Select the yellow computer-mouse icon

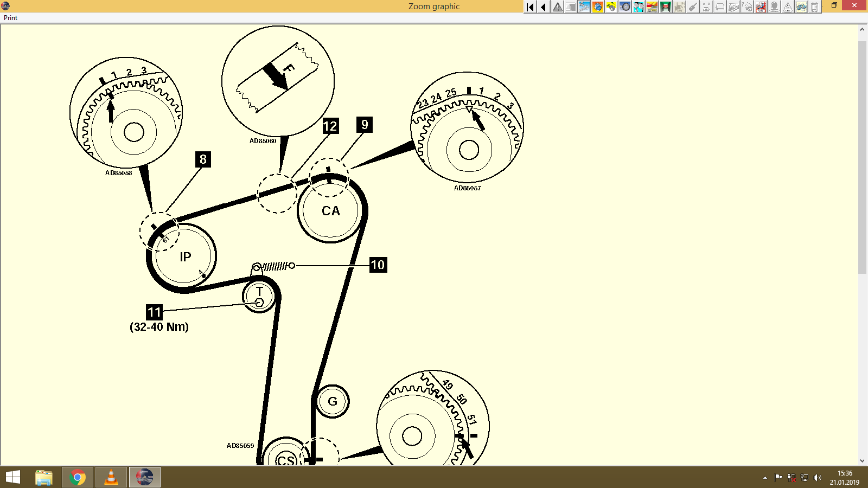coord(611,7)
